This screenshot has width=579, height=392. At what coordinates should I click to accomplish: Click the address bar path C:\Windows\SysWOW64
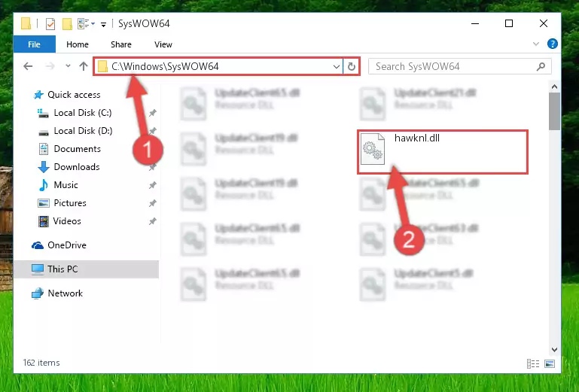pyautogui.click(x=165, y=66)
